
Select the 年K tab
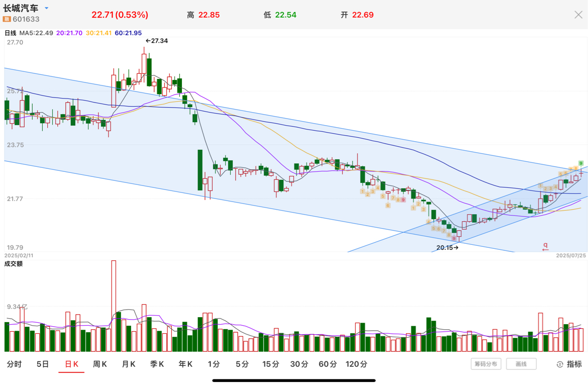[185, 364]
